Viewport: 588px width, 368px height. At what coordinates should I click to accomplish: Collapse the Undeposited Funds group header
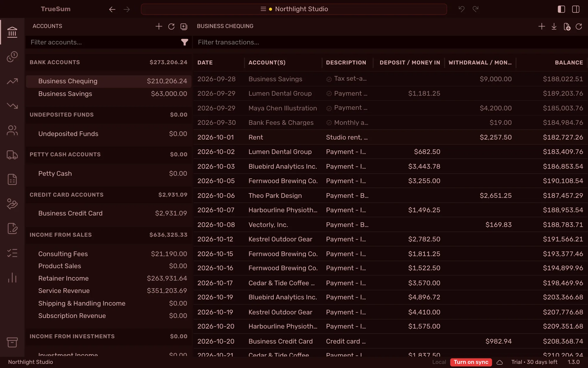coord(108,115)
